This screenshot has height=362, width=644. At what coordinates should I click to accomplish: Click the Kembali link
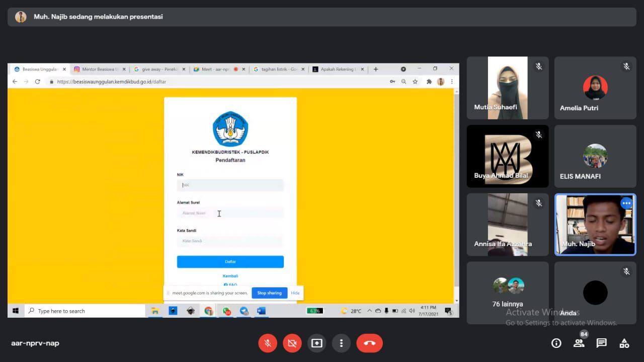point(230,276)
